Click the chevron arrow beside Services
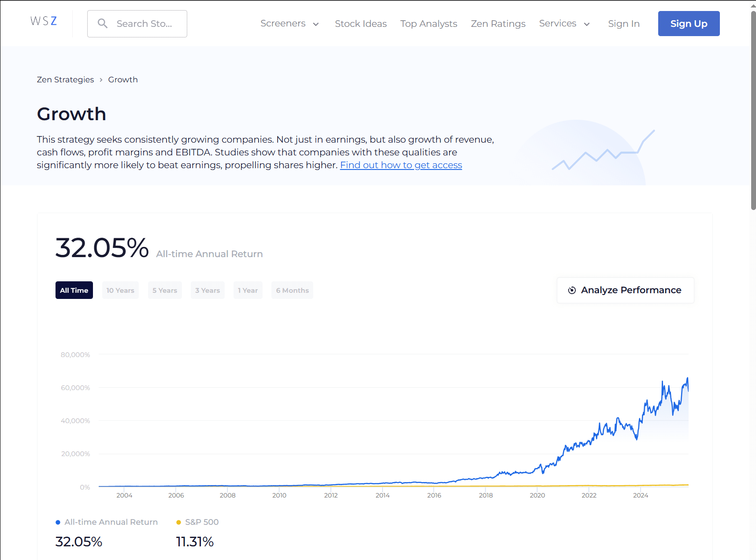Image resolution: width=756 pixels, height=560 pixels. click(x=587, y=24)
